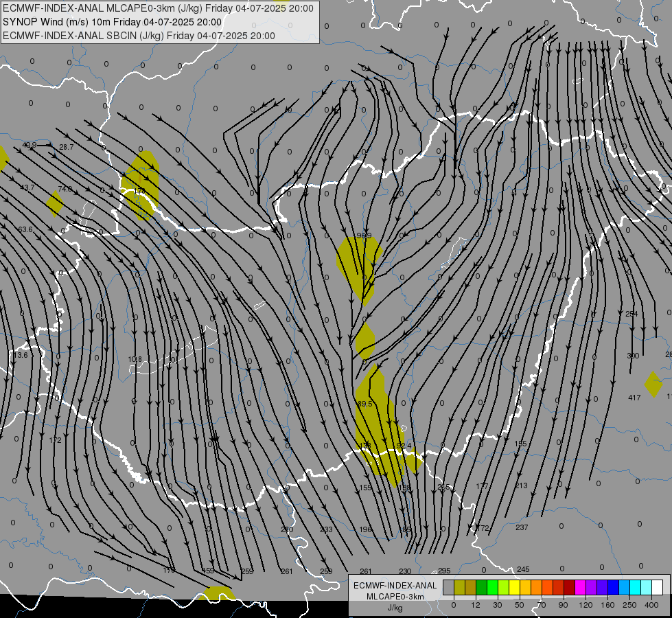Select the 30 tick label on legend
Image resolution: width=672 pixels, height=618 pixels.
pos(497,605)
